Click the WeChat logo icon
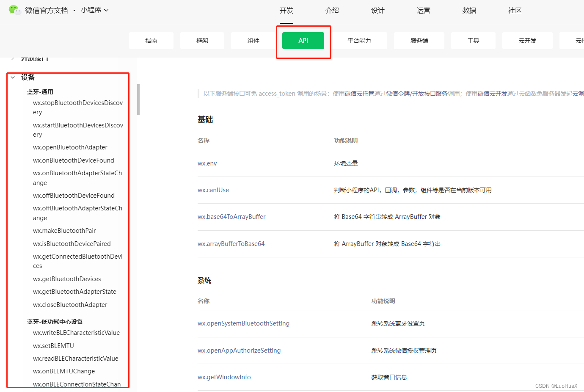This screenshot has height=392, width=584. pyautogui.click(x=14, y=10)
